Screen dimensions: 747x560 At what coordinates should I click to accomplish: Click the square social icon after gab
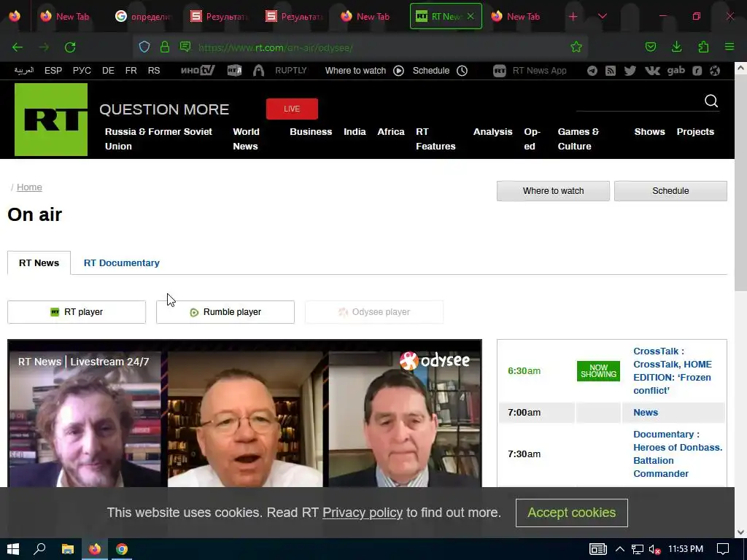pos(697,71)
